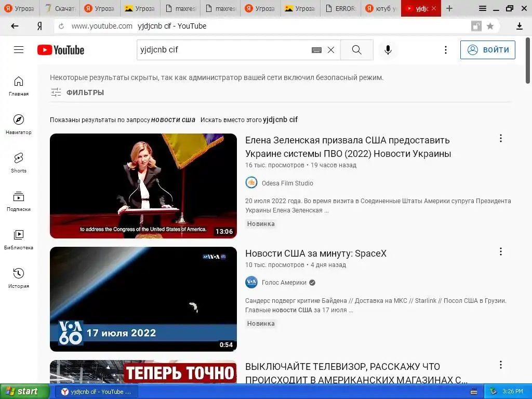This screenshot has width=532, height=399.
Task: Bookmark page with star icon
Action: pos(490,26)
